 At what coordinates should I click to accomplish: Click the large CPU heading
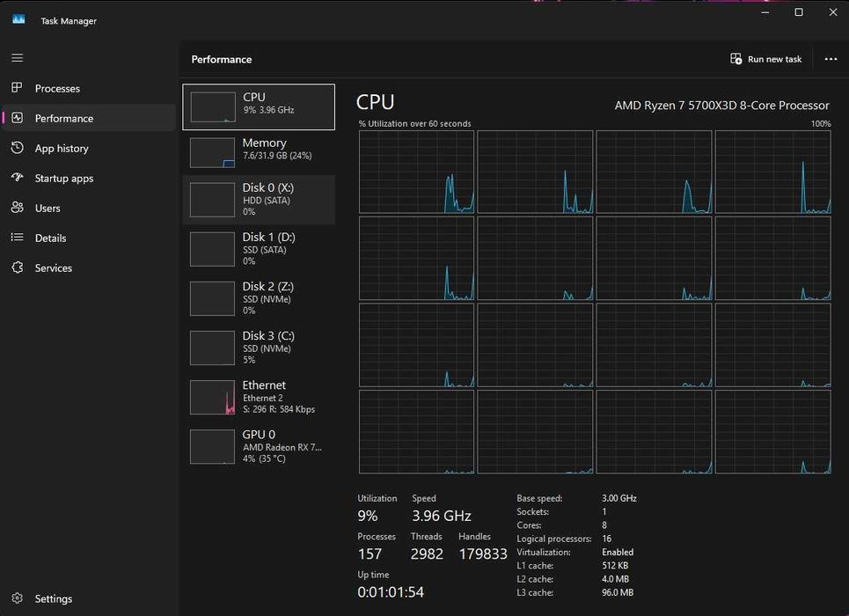coord(375,102)
